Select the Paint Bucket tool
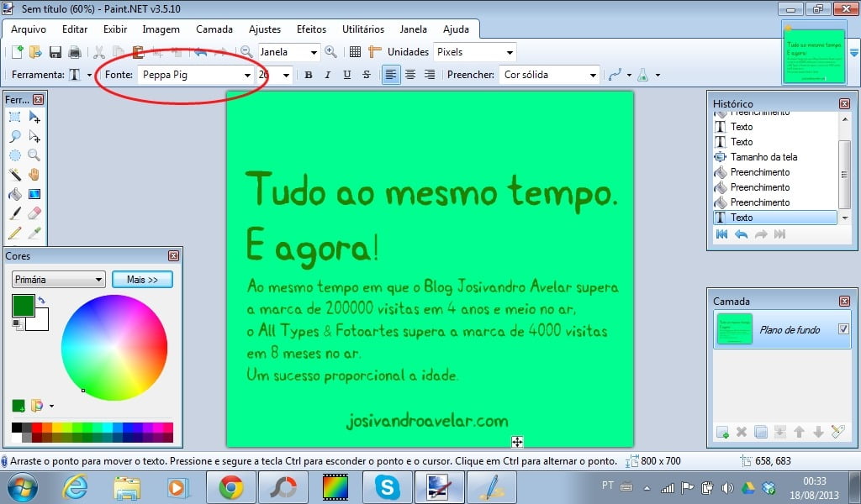The width and height of the screenshot is (861, 504). pos(15,193)
